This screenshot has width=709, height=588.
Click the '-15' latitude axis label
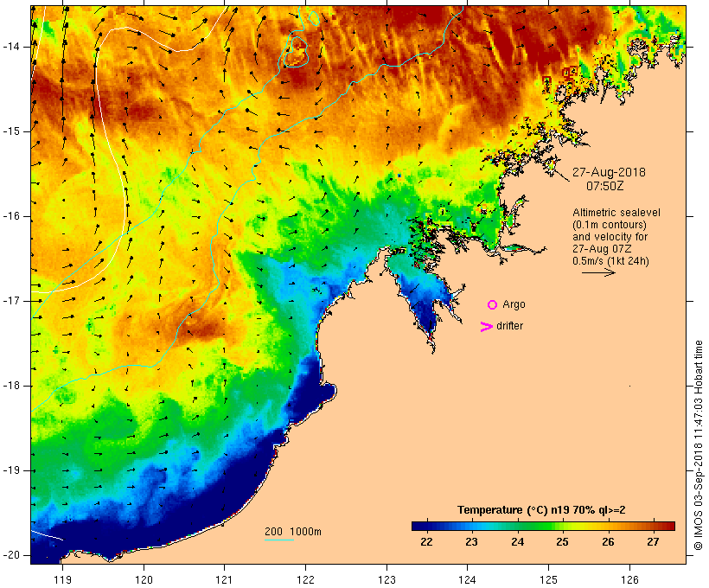pos(11,131)
